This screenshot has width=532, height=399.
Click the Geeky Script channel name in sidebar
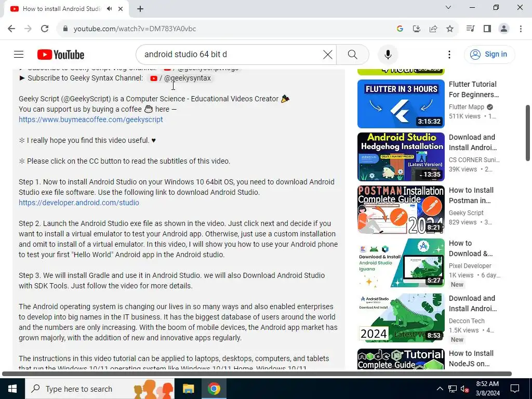click(x=466, y=212)
